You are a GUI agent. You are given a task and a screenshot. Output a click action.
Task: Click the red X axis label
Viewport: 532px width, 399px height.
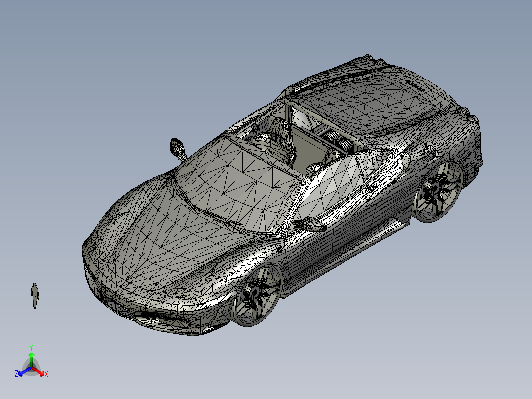pyautogui.click(x=46, y=374)
